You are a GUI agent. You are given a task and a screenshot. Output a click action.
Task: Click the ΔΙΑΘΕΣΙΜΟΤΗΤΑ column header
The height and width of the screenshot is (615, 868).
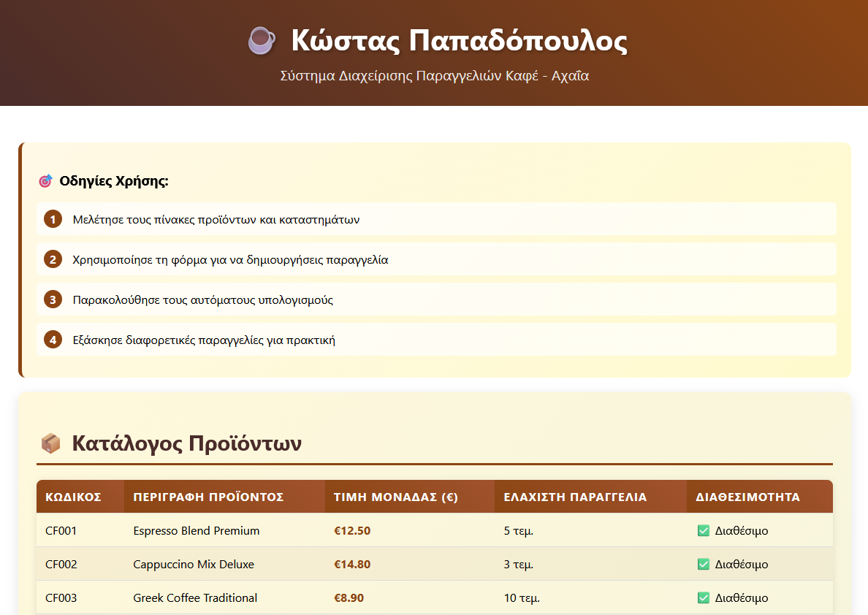[747, 497]
